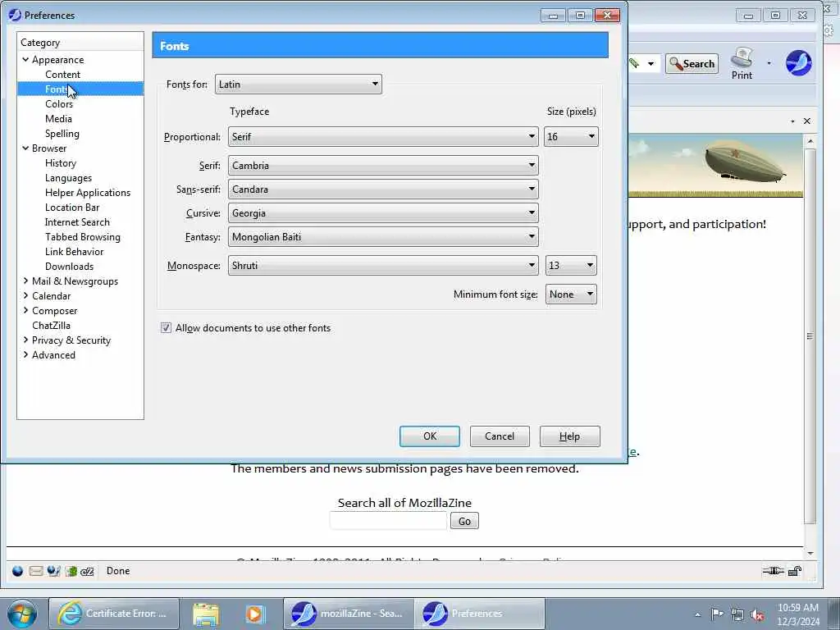Click the muted volume icon in the system tray
The width and height of the screenshot is (840, 630).
click(757, 614)
